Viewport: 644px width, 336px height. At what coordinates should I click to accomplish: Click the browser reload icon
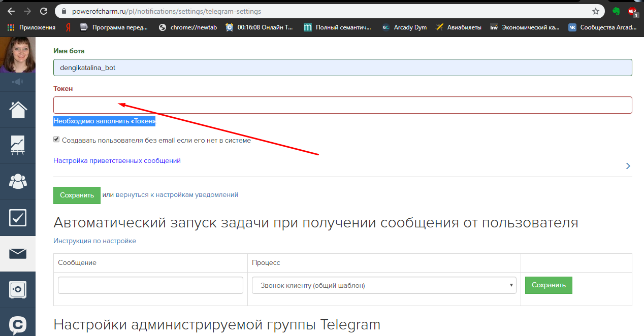click(x=44, y=11)
